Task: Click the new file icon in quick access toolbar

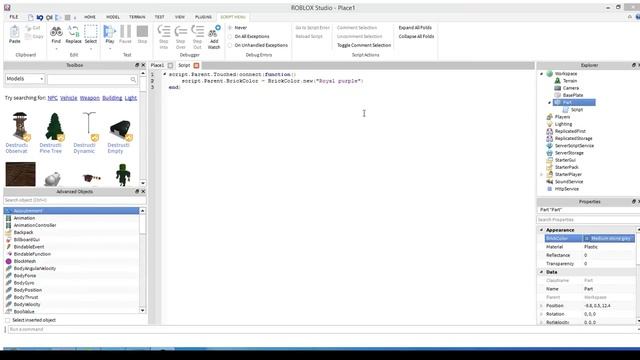Action: point(31,17)
